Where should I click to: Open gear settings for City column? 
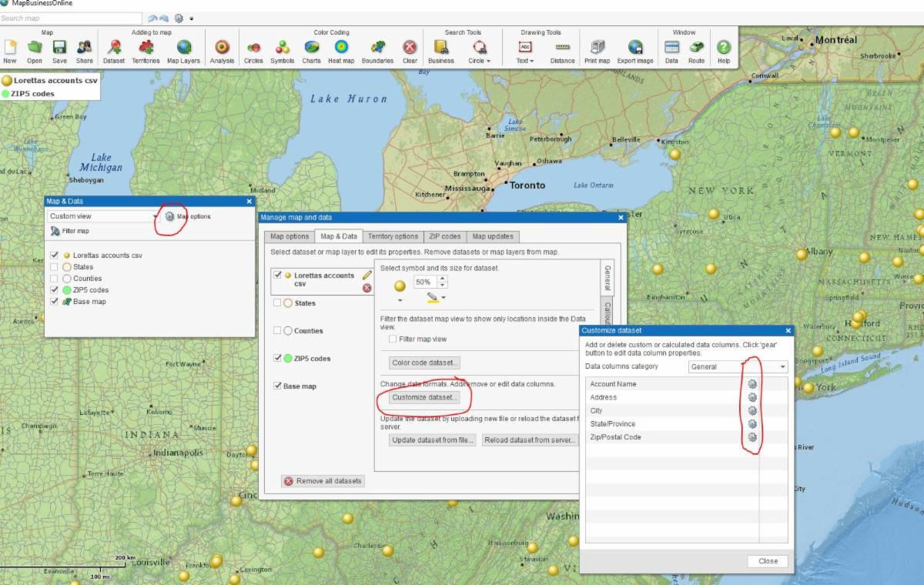tap(752, 410)
